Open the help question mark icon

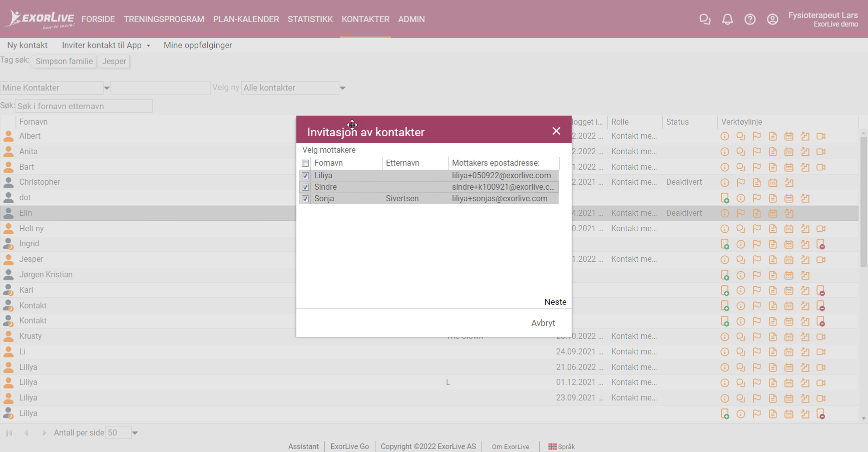750,20
